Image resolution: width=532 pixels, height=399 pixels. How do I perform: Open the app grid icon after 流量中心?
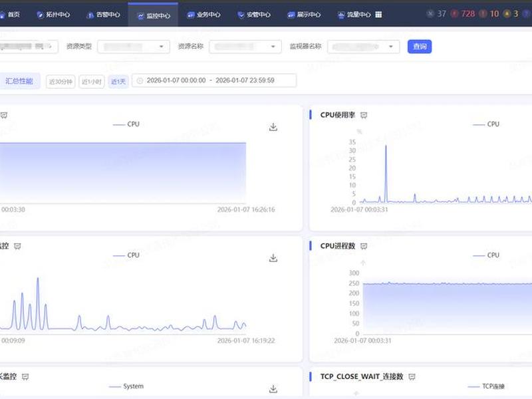(378, 14)
